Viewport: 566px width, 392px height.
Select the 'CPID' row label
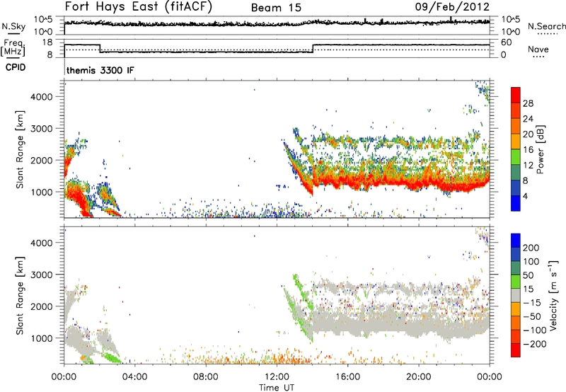click(16, 67)
